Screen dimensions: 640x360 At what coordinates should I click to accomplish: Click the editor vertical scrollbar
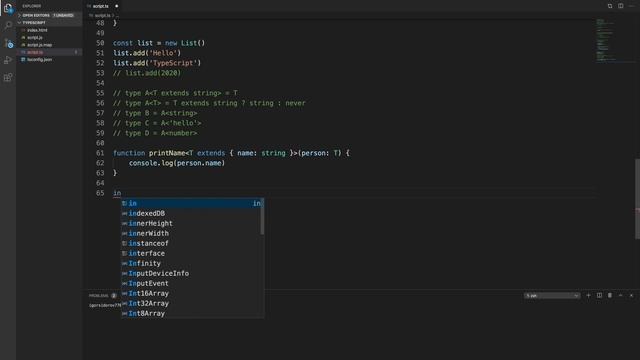[637, 199]
